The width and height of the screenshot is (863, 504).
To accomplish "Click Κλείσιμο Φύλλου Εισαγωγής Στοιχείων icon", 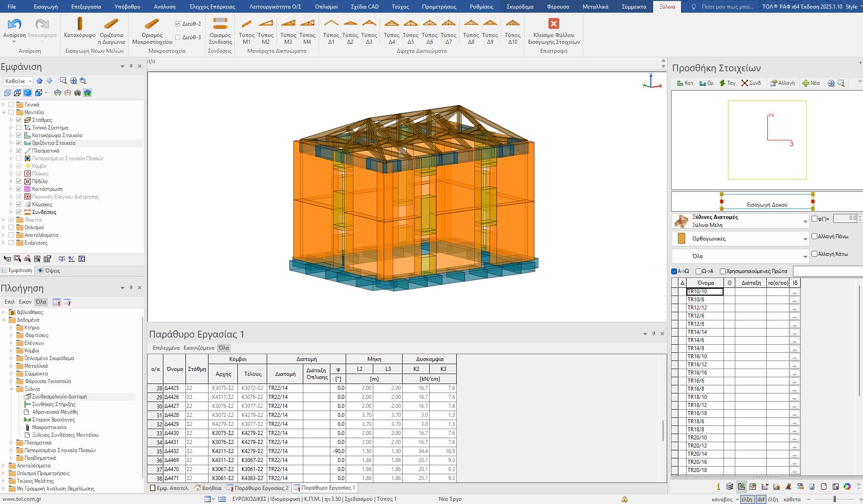I will tap(553, 24).
